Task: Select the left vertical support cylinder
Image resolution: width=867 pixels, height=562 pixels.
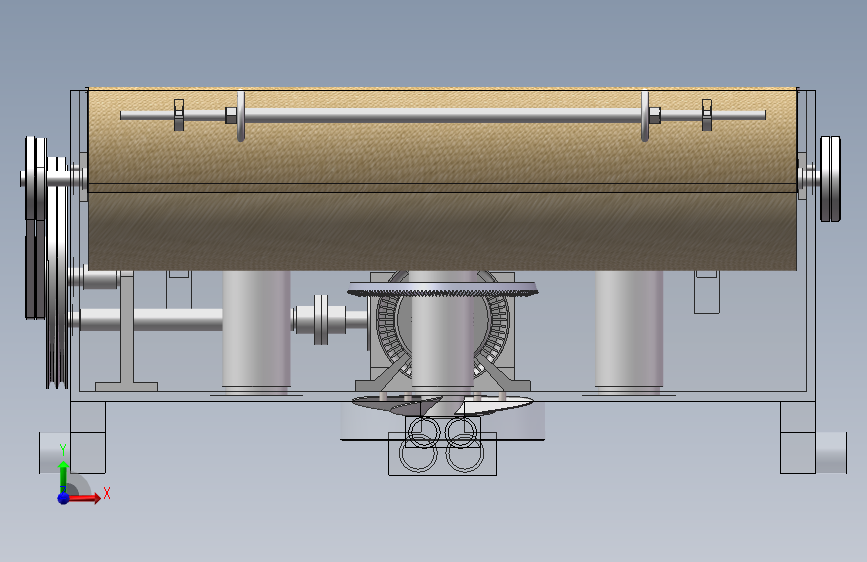Action: (256, 331)
